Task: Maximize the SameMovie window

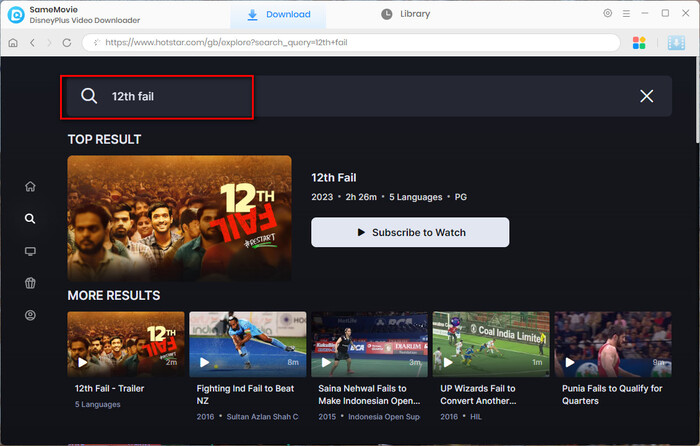Action: [x=665, y=13]
